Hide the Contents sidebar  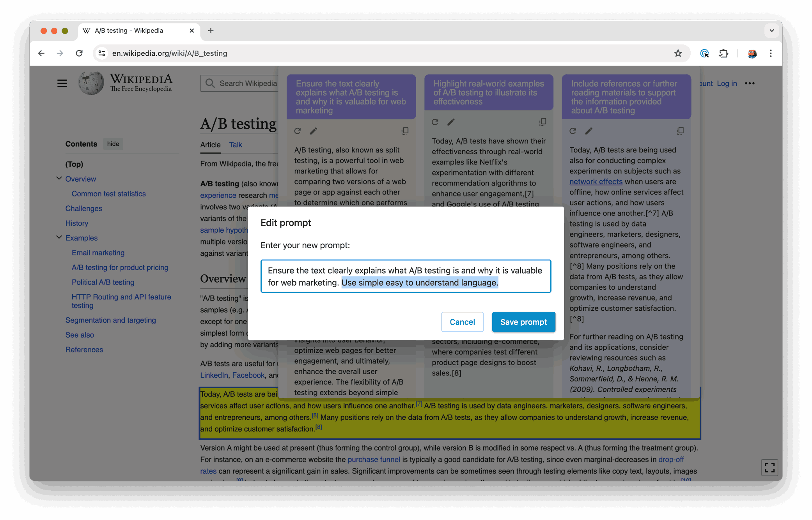pos(113,144)
